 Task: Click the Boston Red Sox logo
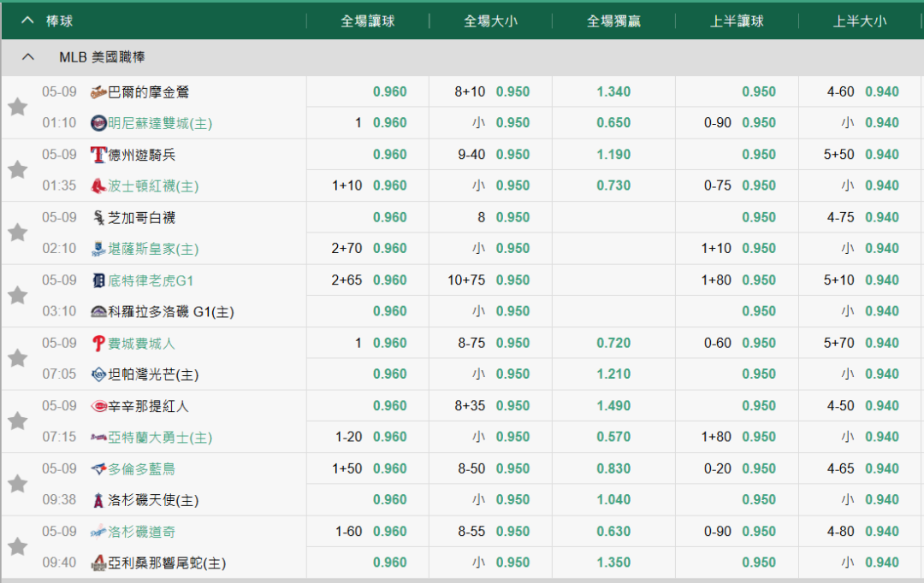(98, 186)
